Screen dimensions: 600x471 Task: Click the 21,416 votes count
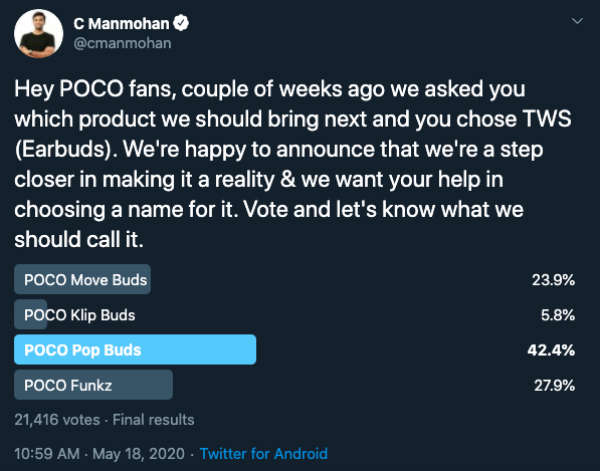coord(56,419)
